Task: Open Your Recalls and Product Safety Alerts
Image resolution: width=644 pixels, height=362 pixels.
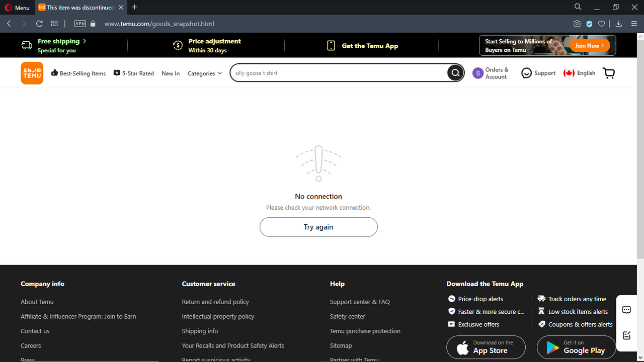Action: point(233,345)
